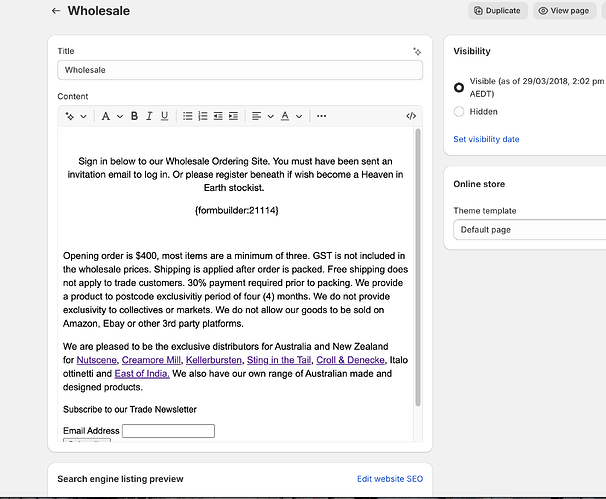Apply italic formatting in the editor toolbar
This screenshot has width=606, height=499.
[150, 116]
